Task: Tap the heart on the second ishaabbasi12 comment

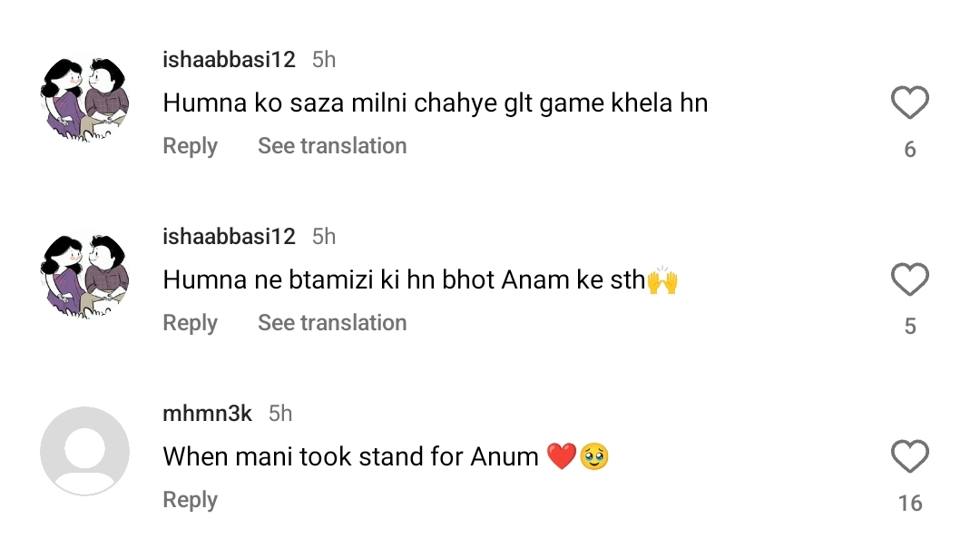Action: tap(908, 279)
